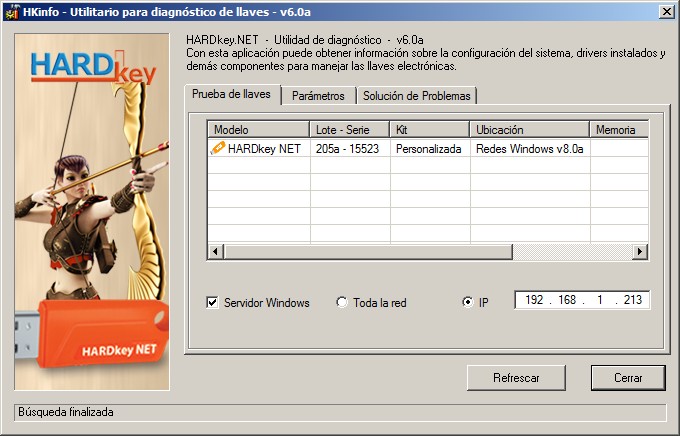Click the horizontal scrollbar thumb in list
The height and width of the screenshot is (436, 680).
368,251
